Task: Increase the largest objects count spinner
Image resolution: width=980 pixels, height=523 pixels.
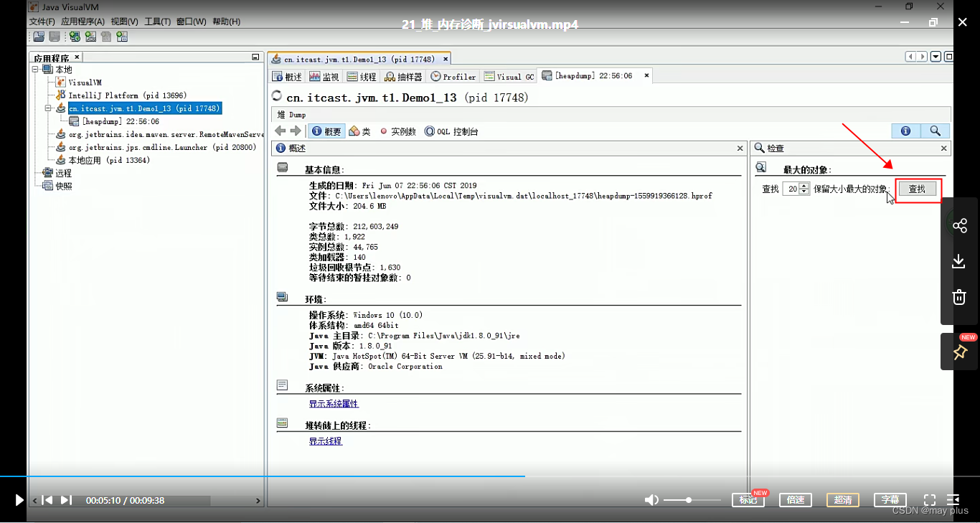Action: (805, 186)
